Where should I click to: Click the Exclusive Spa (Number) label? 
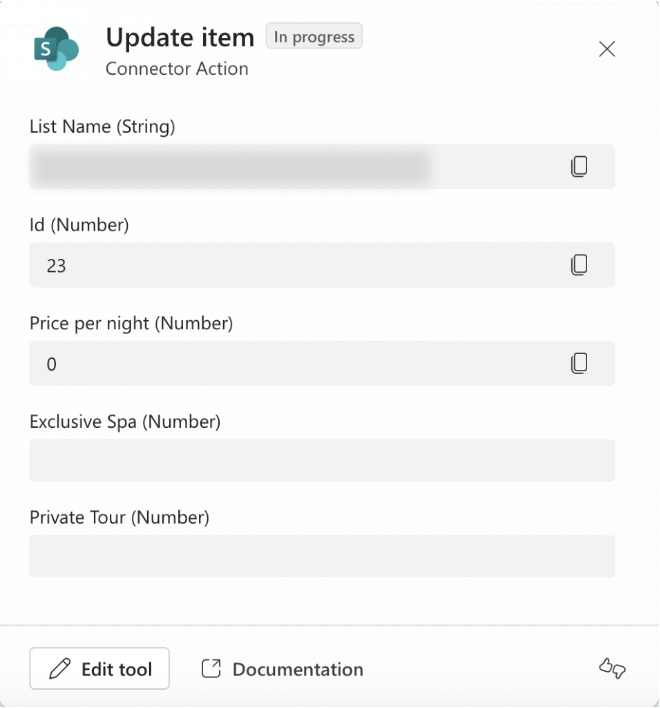[125, 421]
